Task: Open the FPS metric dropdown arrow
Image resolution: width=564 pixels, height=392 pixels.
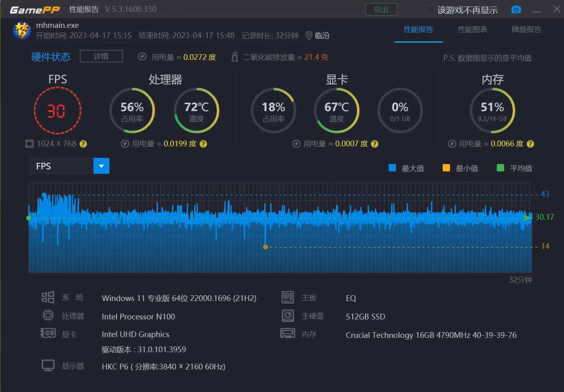Action: click(101, 166)
